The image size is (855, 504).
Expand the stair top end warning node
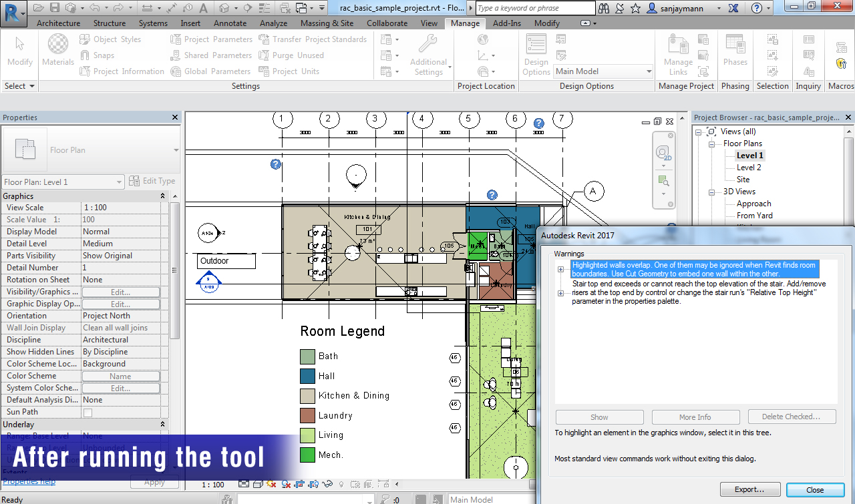[561, 293]
